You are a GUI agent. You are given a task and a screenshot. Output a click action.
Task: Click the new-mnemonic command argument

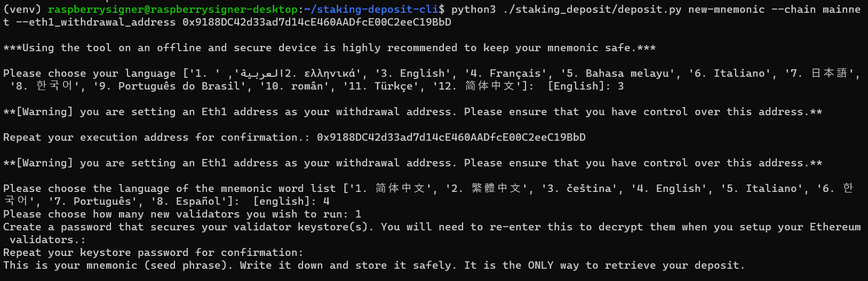click(726, 9)
